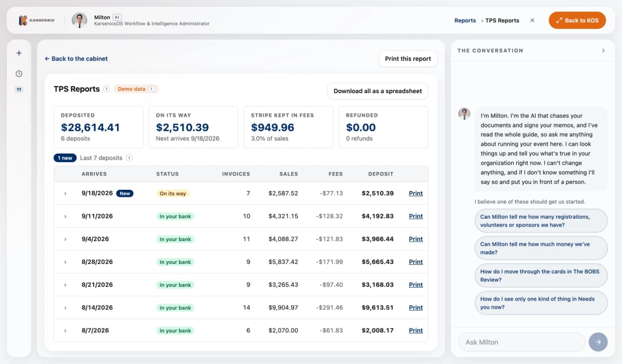Click the Reports breadcrumb link
This screenshot has height=364, width=622.
[x=465, y=20]
